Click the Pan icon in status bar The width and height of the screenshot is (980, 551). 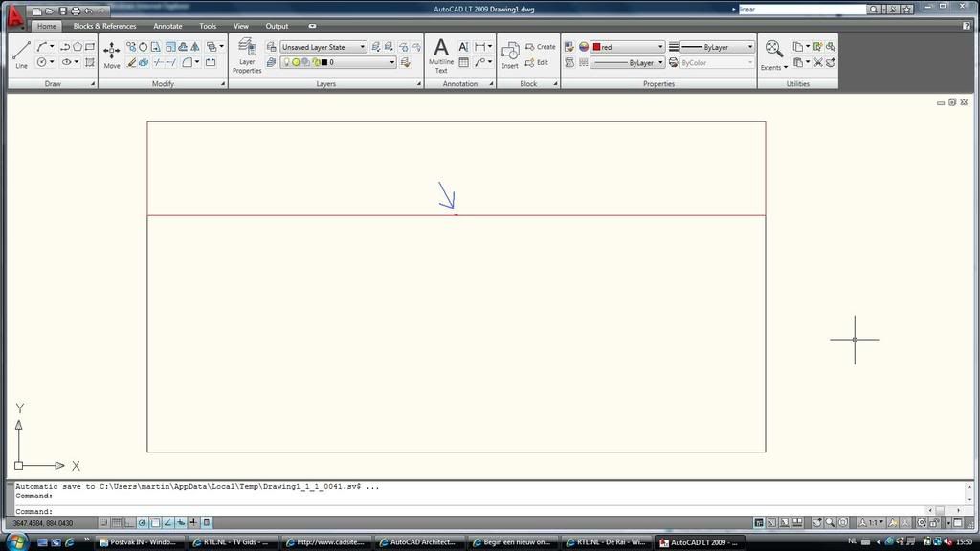tap(817, 523)
